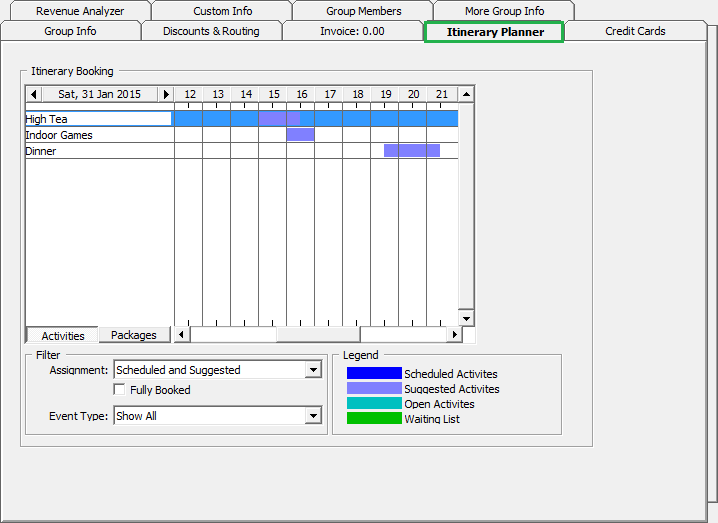
Task: Click the Scheduled Activites legend color swatch
Action: click(374, 373)
